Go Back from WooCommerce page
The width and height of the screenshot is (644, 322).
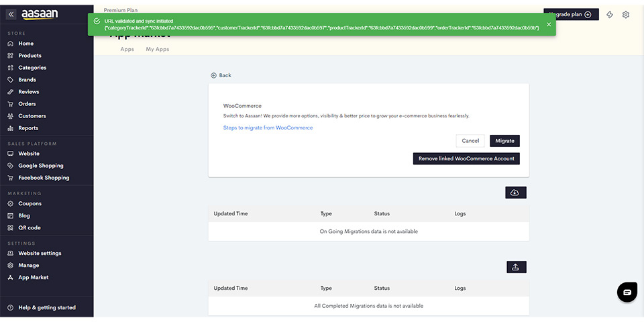coord(221,76)
